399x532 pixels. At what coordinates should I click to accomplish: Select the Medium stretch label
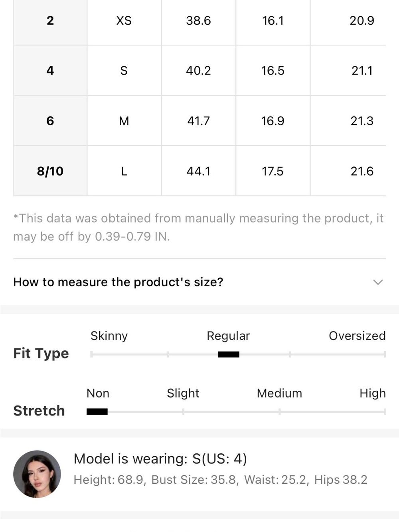pyautogui.click(x=279, y=393)
